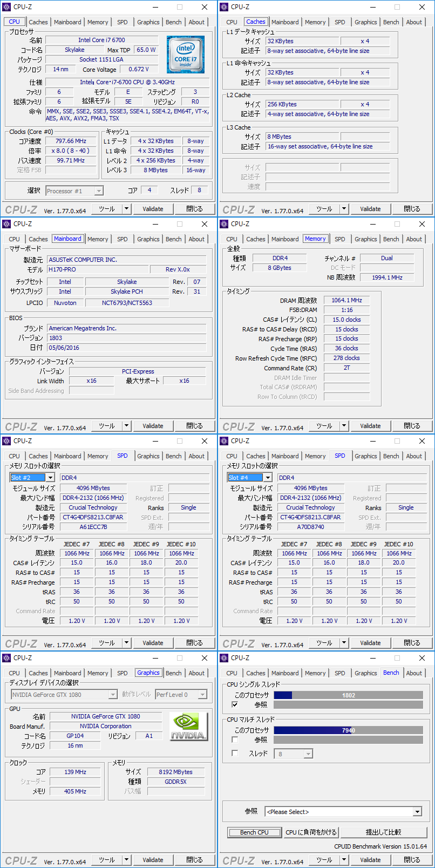Click the CPUに負荷をかける stress button

311,832
